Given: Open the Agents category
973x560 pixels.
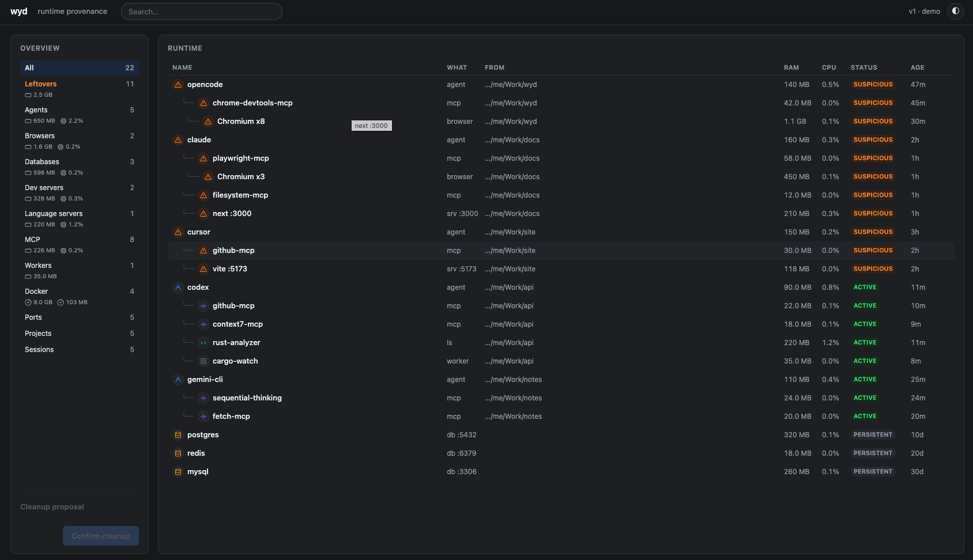Looking at the screenshot, I should point(80,115).
